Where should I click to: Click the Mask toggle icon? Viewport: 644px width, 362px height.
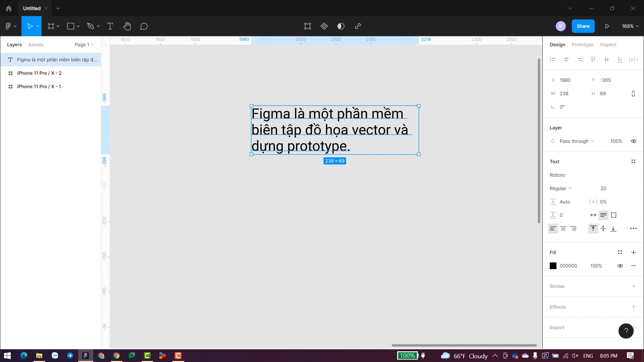click(x=341, y=26)
